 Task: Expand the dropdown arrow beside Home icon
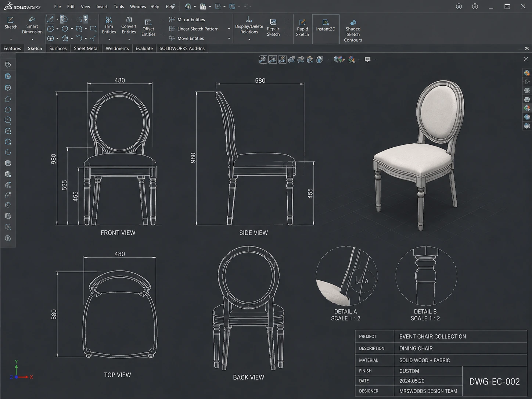(x=195, y=7)
